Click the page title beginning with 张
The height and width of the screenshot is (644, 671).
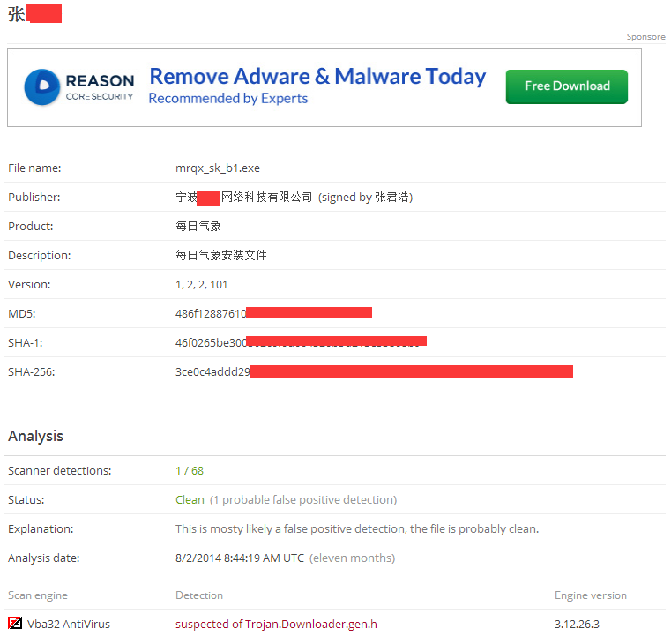click(x=34, y=14)
